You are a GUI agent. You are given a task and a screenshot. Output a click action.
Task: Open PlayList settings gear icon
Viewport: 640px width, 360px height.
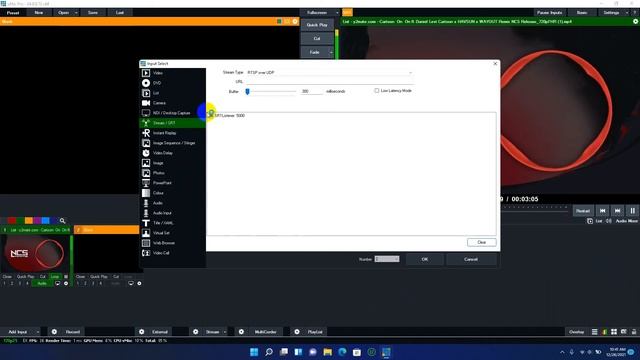tap(297, 332)
